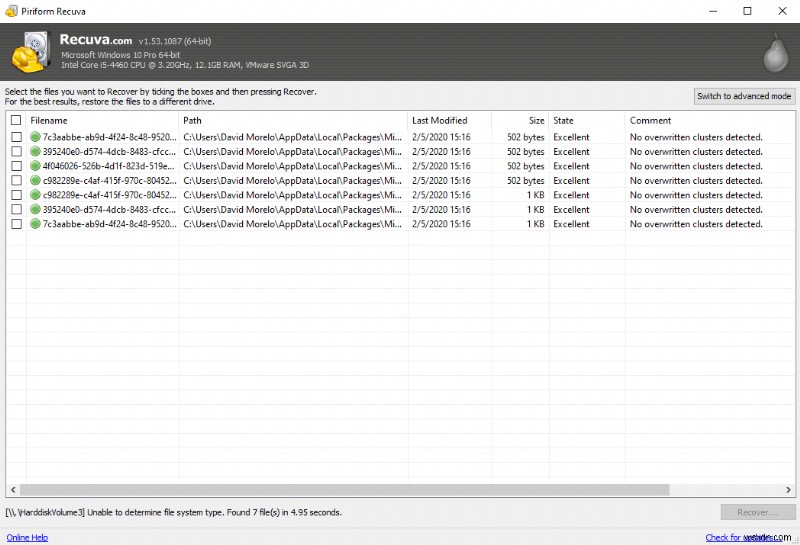
Task: Tick checkbox for the 1 KB 395240e0 file
Action: pos(17,209)
